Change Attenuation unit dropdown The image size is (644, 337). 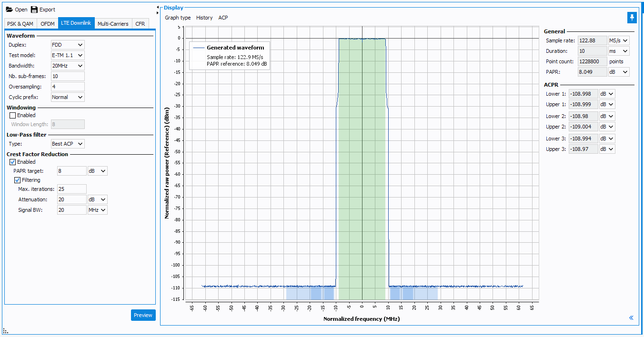(x=98, y=199)
